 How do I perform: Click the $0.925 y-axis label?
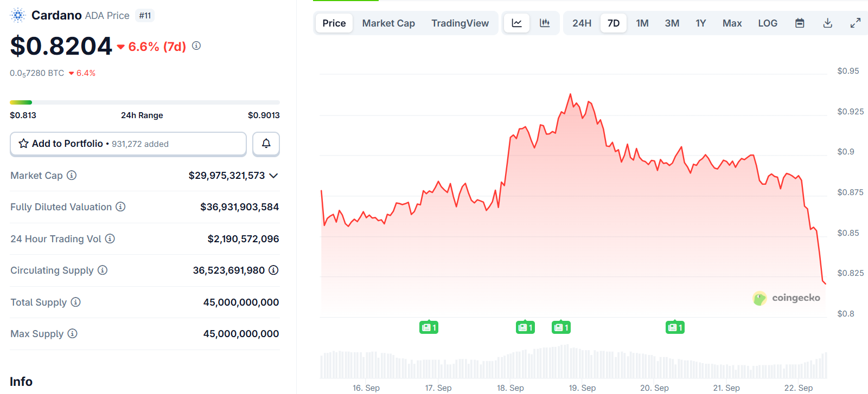(x=850, y=112)
